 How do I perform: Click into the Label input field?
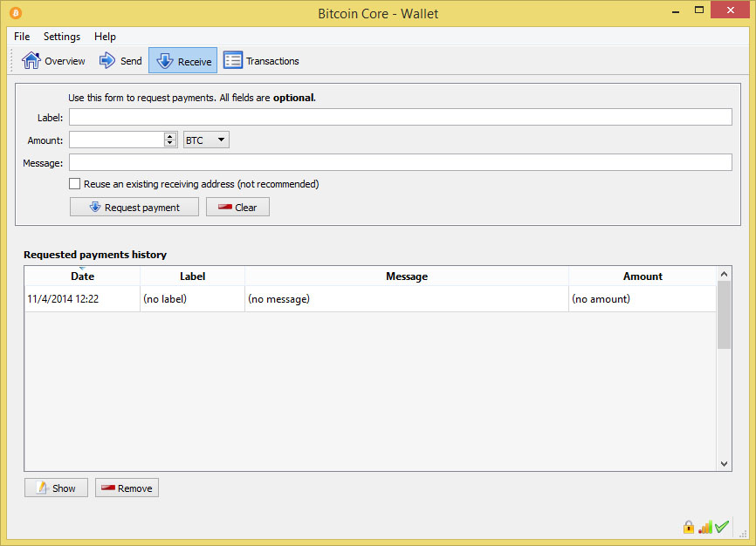pyautogui.click(x=400, y=117)
